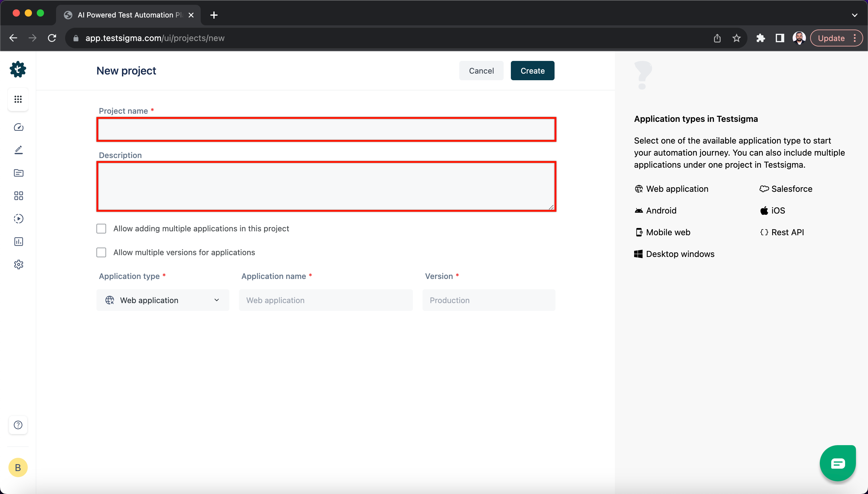Select the AI Powered Test Automation tab
868x494 pixels.
click(129, 15)
